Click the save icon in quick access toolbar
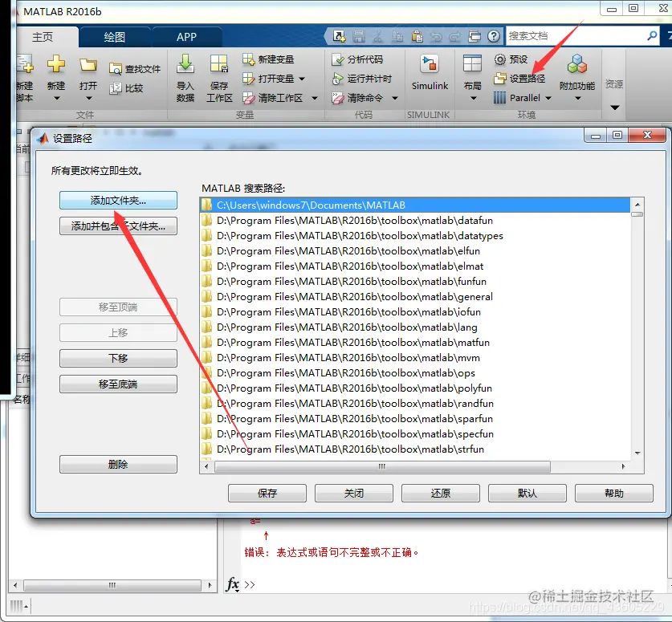Screen dimensions: 672x622 pos(359,36)
